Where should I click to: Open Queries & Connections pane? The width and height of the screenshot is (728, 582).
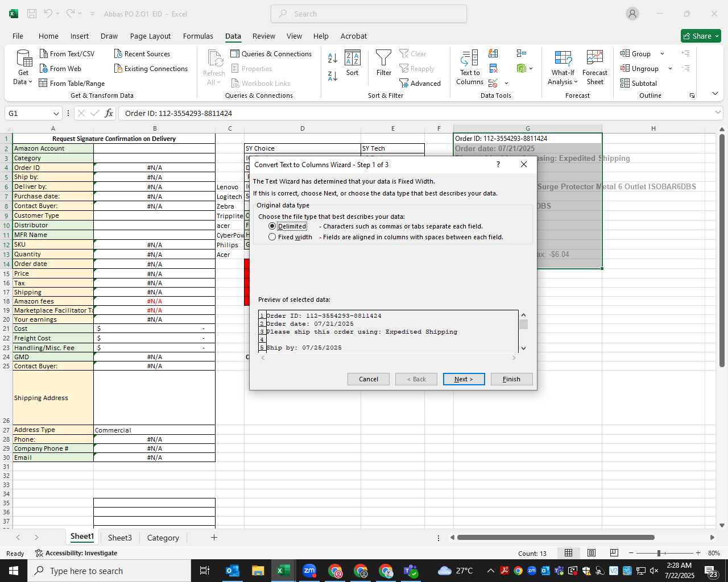(271, 53)
